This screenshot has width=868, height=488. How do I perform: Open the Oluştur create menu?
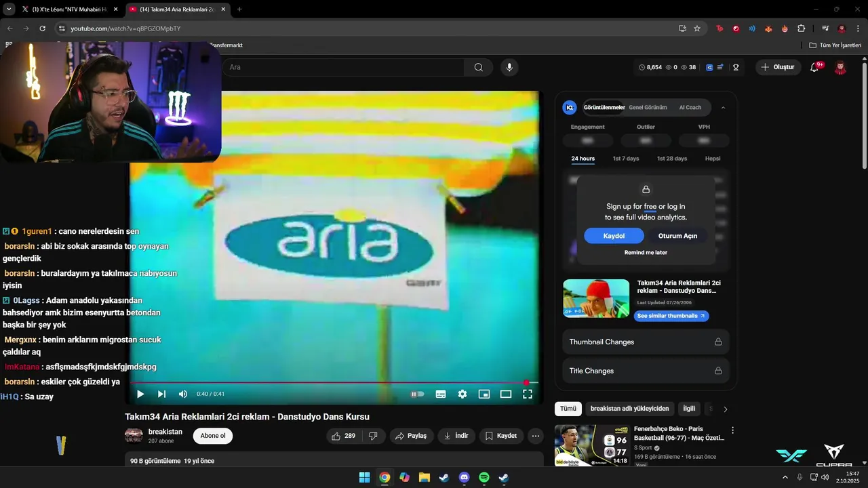pyautogui.click(x=778, y=67)
